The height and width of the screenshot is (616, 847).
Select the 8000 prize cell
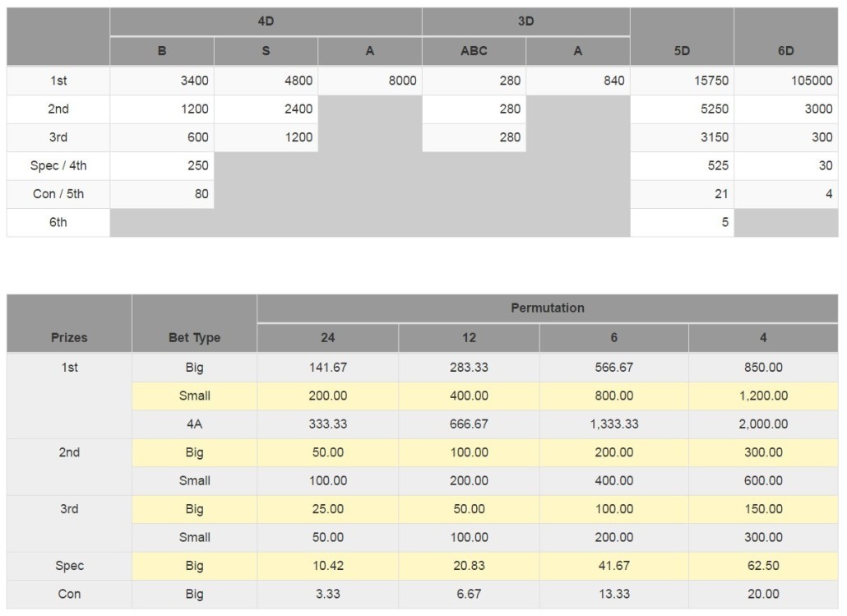[370, 81]
